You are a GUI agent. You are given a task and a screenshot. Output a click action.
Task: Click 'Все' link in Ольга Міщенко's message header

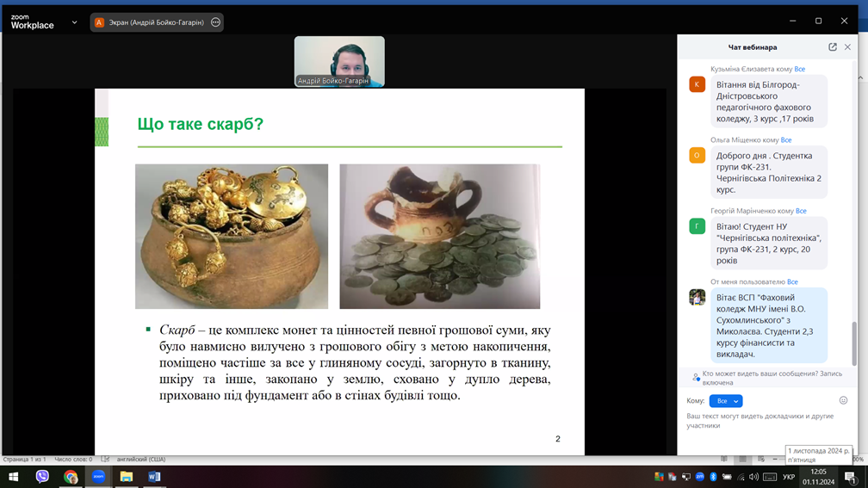786,140
